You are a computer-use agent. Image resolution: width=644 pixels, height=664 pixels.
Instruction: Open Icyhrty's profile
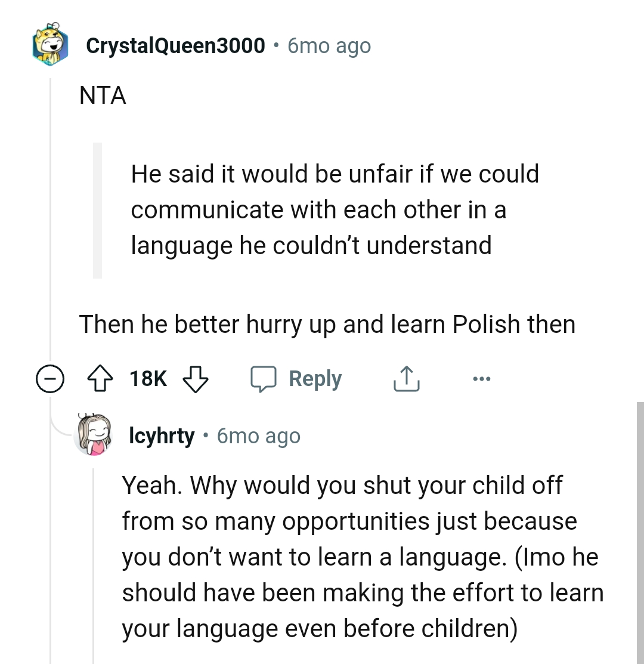pyautogui.click(x=162, y=436)
